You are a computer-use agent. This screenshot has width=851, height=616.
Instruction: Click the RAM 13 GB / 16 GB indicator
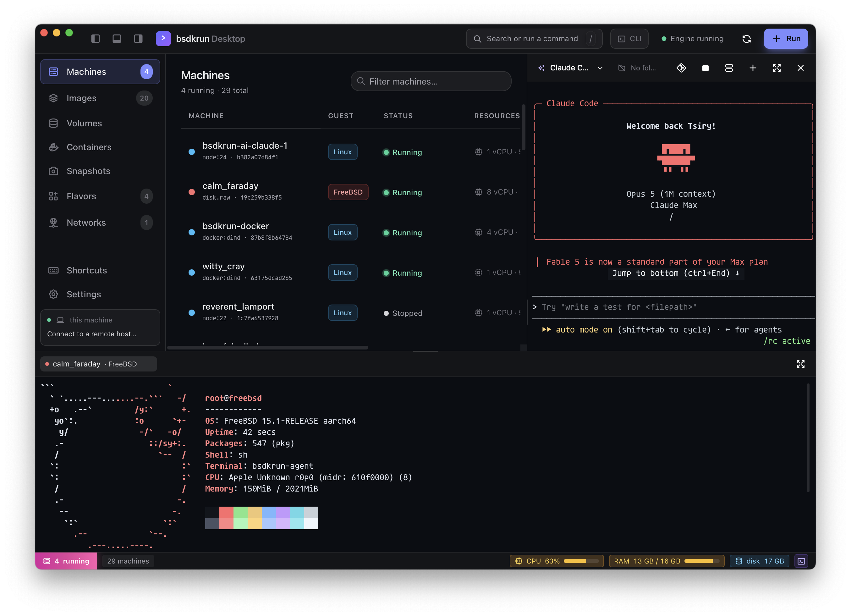click(x=667, y=561)
